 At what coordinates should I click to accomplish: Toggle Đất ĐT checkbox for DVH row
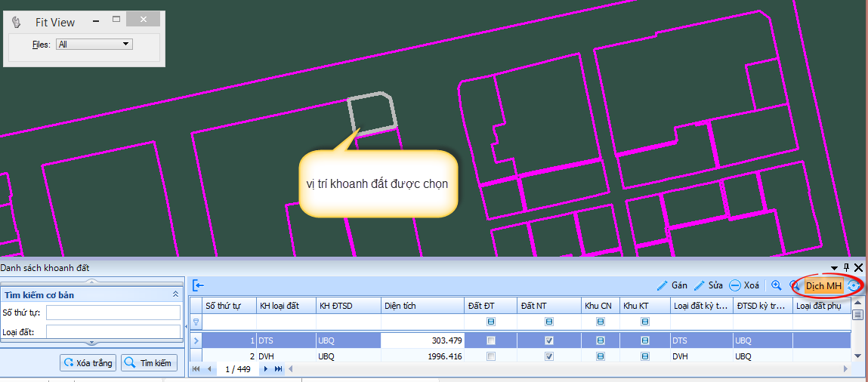(x=492, y=356)
